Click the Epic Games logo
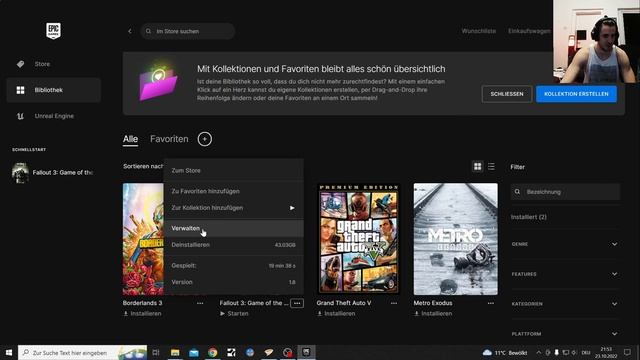Image resolution: width=640 pixels, height=360 pixels. pyautogui.click(x=53, y=31)
